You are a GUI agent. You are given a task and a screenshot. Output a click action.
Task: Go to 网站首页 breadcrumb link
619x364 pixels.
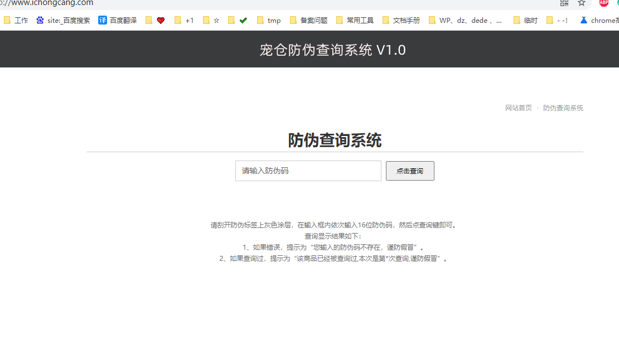[x=519, y=108]
